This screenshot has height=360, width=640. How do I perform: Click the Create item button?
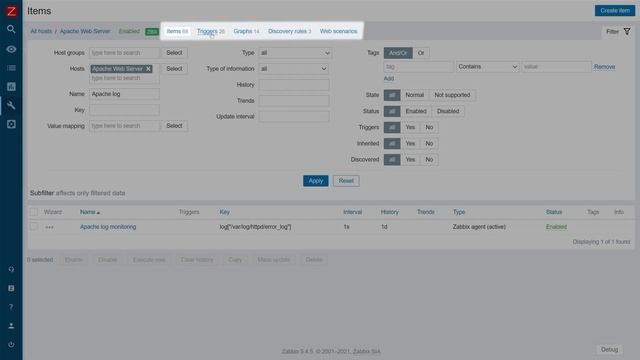[614, 11]
